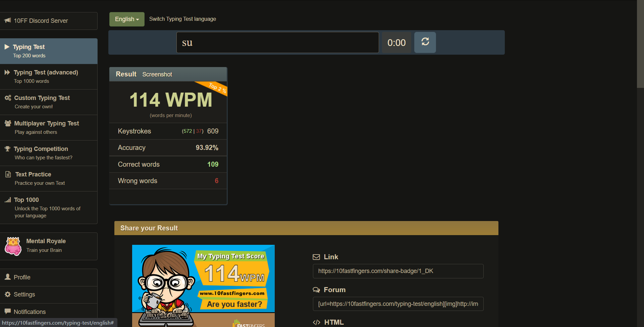Click the Mental Royale brain crown icon
644x327 pixels.
(13, 246)
